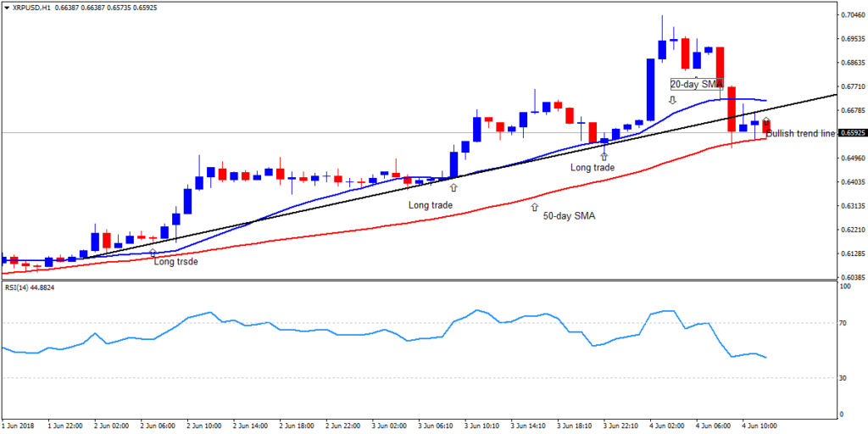Open the chart dropdown triangle beside XRPUSD,H1
The image size is (868, 434).
[7, 8]
